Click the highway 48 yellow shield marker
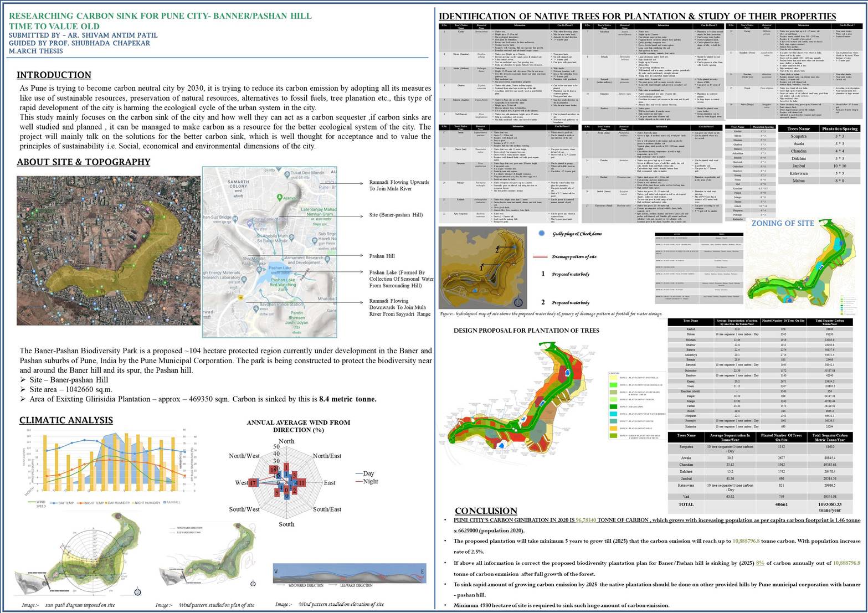868x613 pixels. (242, 297)
